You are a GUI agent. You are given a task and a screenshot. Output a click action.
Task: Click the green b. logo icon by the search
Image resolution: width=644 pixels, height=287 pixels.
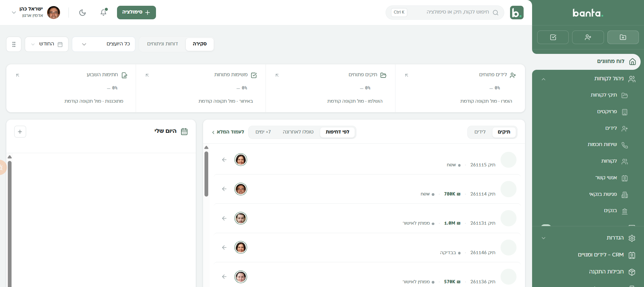click(516, 13)
